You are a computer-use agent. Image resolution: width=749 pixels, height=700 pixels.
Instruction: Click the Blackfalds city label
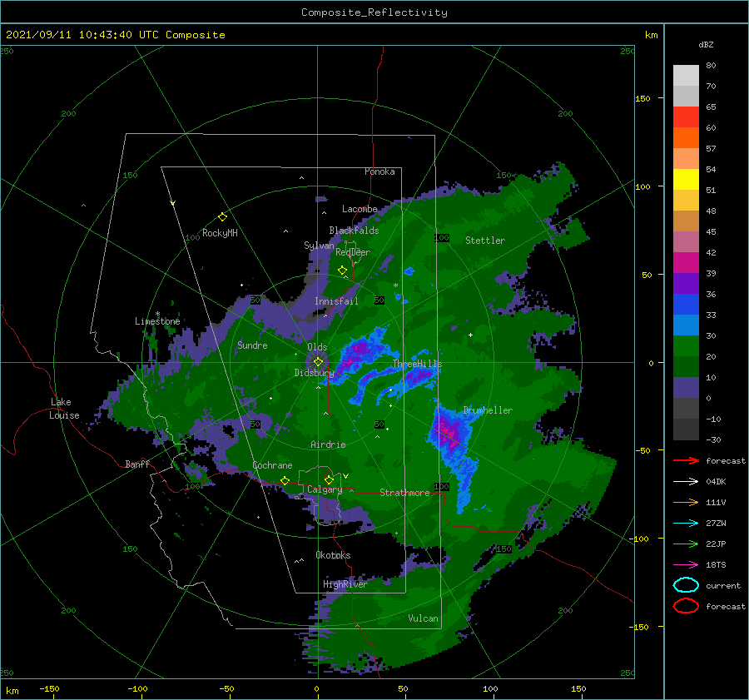tap(354, 231)
